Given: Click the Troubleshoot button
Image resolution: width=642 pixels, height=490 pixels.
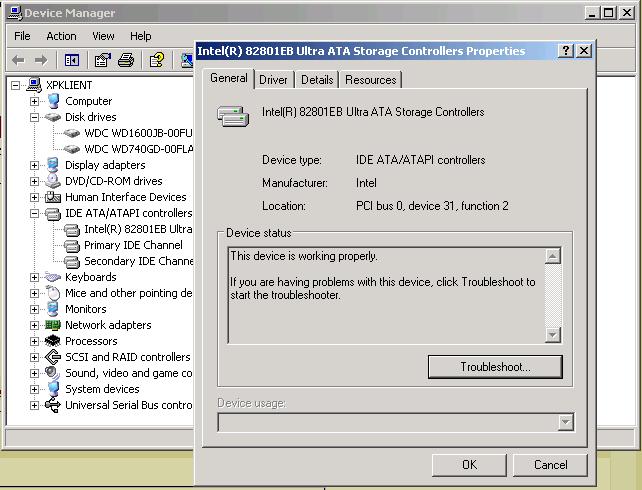Looking at the screenshot, I should (495, 367).
